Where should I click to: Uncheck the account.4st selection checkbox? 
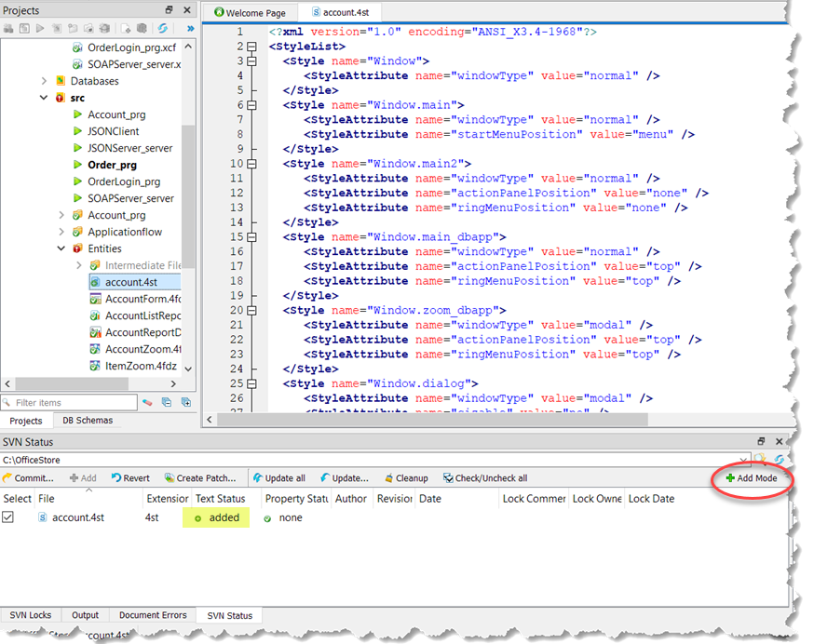pos(8,517)
